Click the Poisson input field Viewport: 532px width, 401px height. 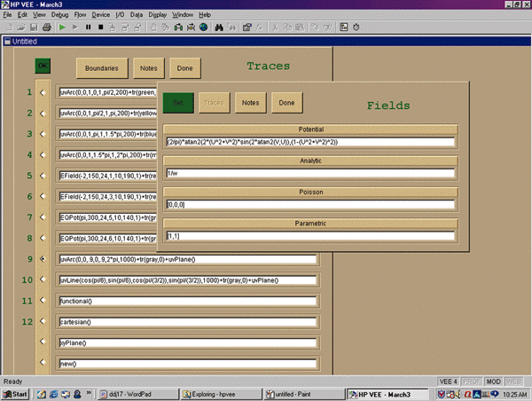(x=309, y=205)
